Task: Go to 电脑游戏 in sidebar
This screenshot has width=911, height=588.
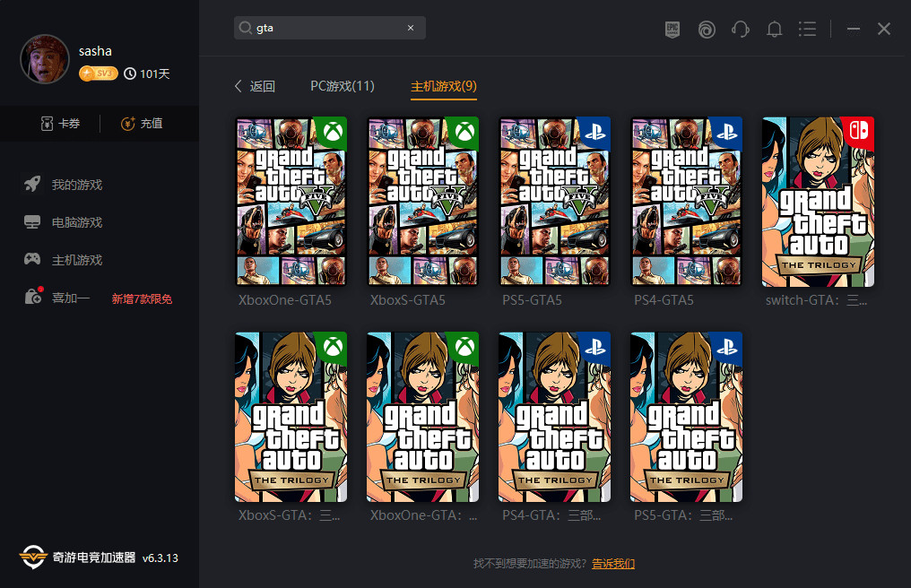Action: [64, 222]
